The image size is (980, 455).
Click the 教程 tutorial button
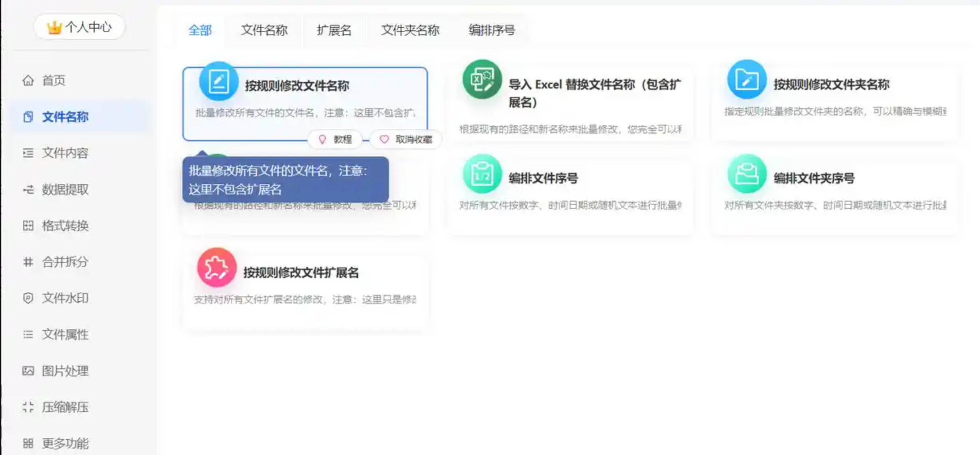pyautogui.click(x=335, y=139)
